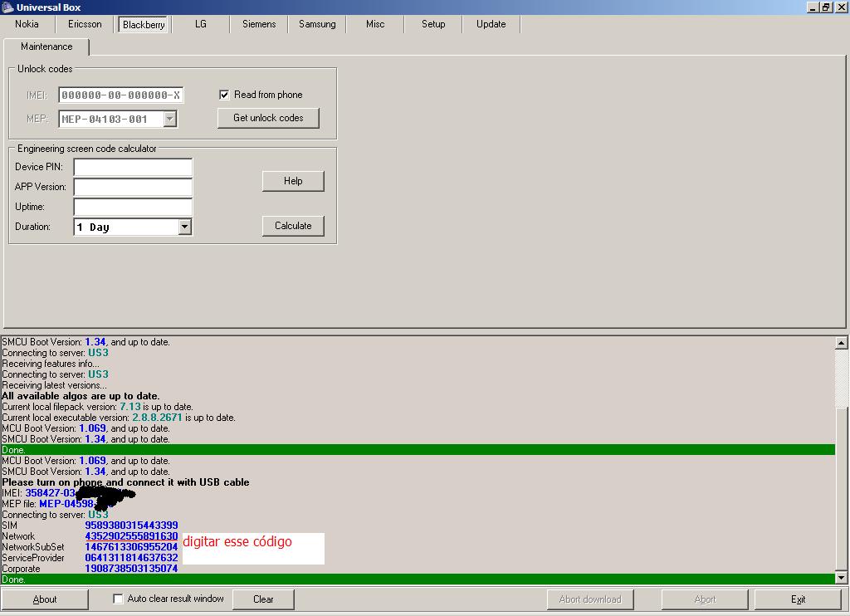Click the Network code 4352902555891630
This screenshot has height=616, width=850.
click(131, 535)
